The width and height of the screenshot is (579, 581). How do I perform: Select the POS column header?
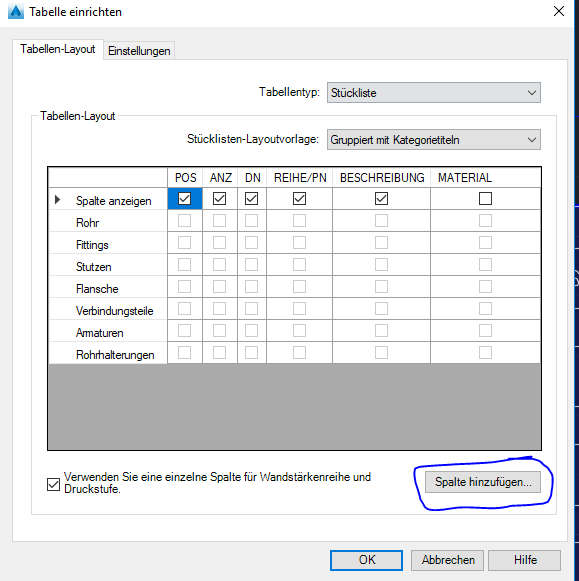[x=185, y=178]
